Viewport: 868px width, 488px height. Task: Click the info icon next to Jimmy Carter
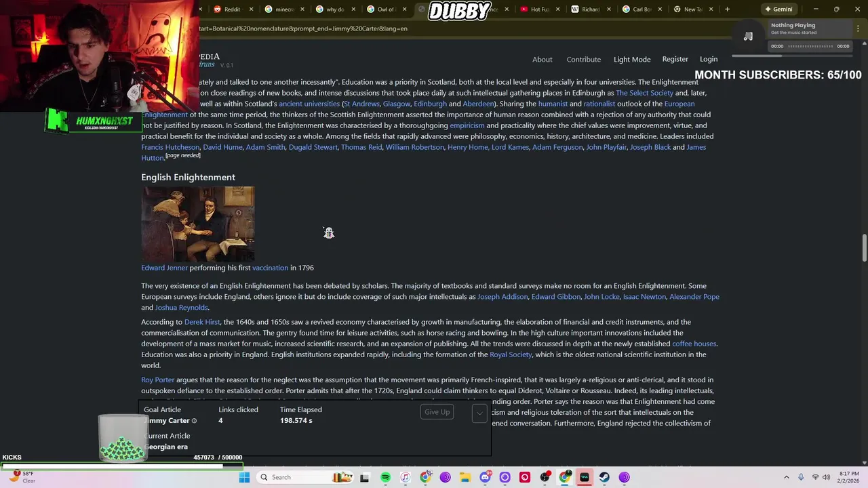coord(194,421)
